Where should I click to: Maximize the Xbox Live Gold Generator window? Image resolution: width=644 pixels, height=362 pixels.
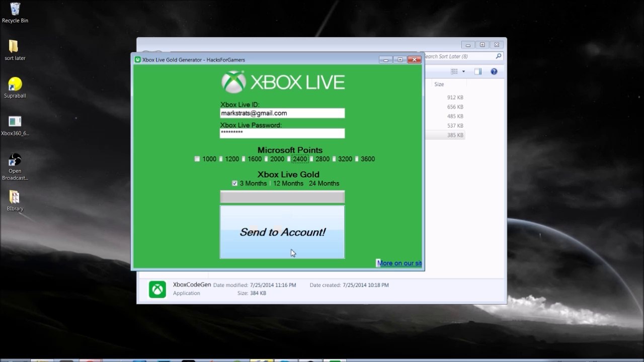coord(400,59)
